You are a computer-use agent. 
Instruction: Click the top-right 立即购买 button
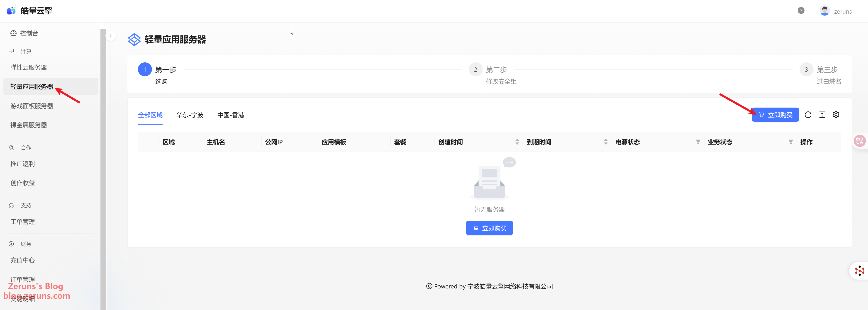(x=775, y=115)
